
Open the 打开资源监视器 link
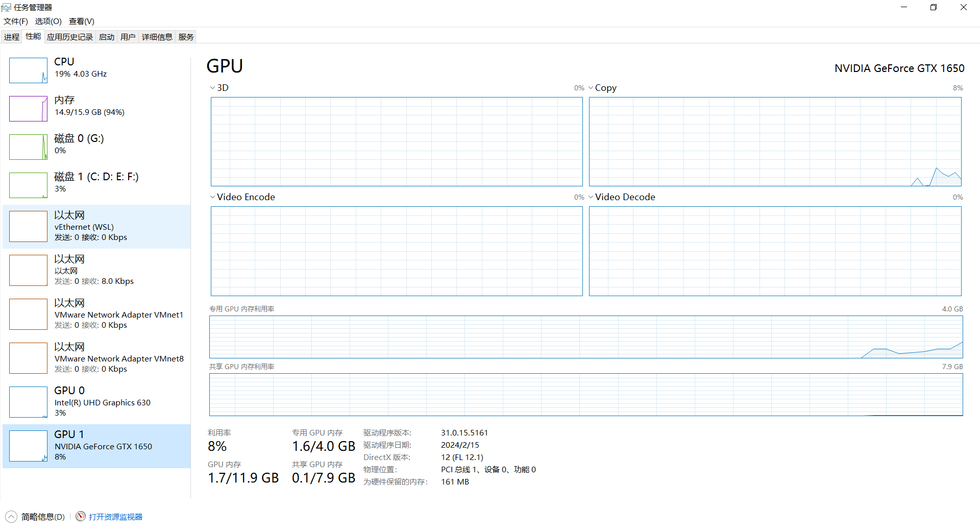(115, 517)
